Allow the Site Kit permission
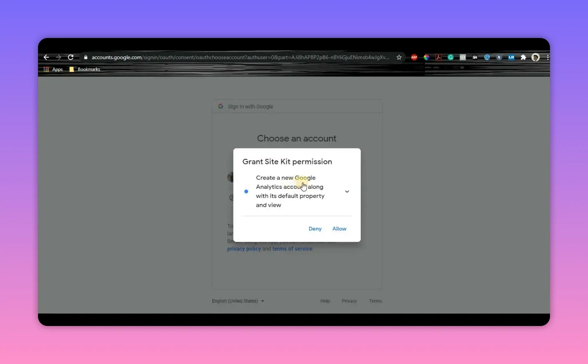 pos(339,228)
